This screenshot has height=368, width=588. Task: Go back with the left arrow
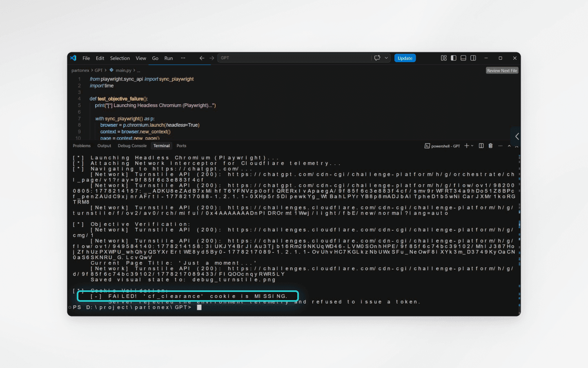pyautogui.click(x=202, y=58)
